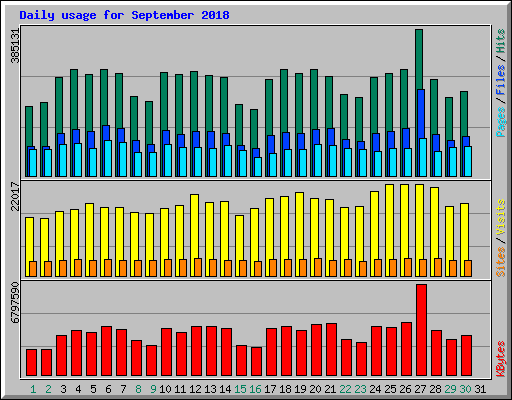Click day label 3 on the x-axis
The image size is (512, 400).
click(x=63, y=389)
